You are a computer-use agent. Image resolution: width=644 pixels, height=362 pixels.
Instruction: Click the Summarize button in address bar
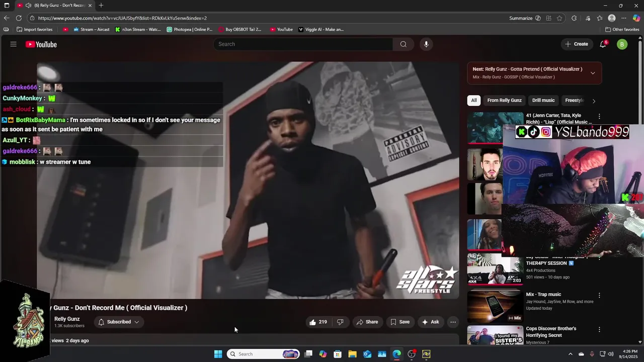521,18
